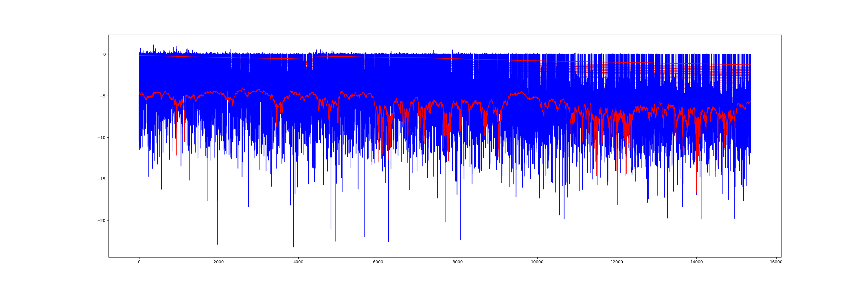Click the x-axis tick label 6000
This screenshot has height=289, width=868.
tap(378, 262)
